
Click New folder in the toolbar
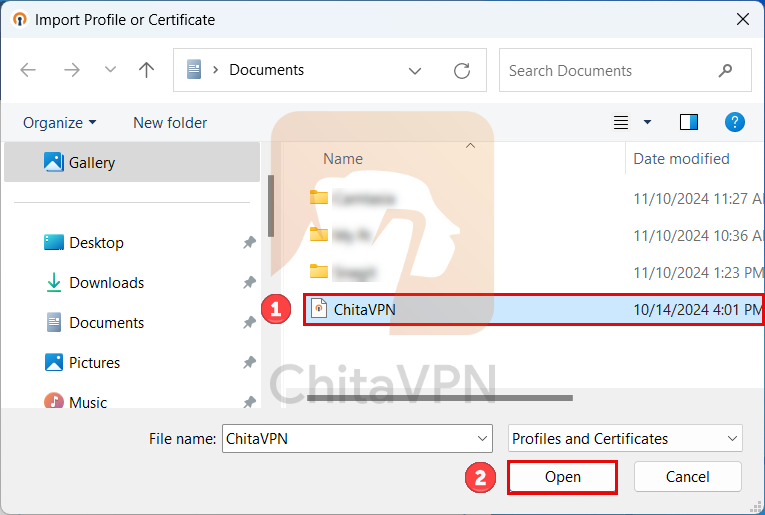170,122
